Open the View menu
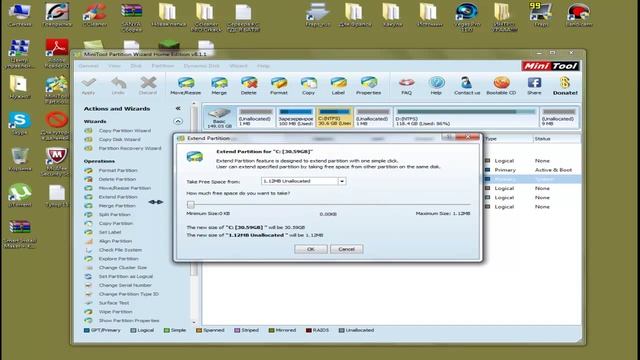Image resolution: width=640 pixels, height=360 pixels. coord(114,66)
